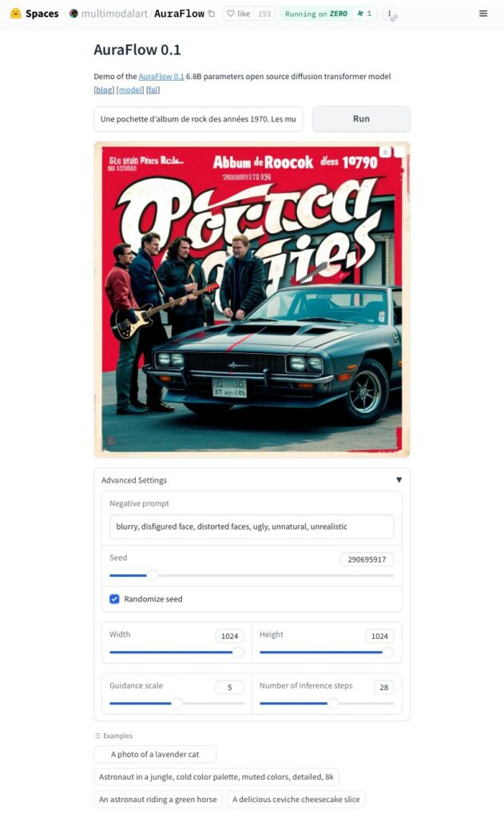This screenshot has height=818, width=504.
Task: Select the lavender cat example prompt
Action: point(155,754)
